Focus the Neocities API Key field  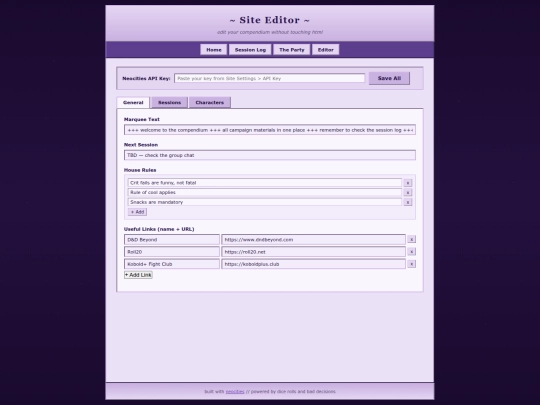(x=269, y=78)
